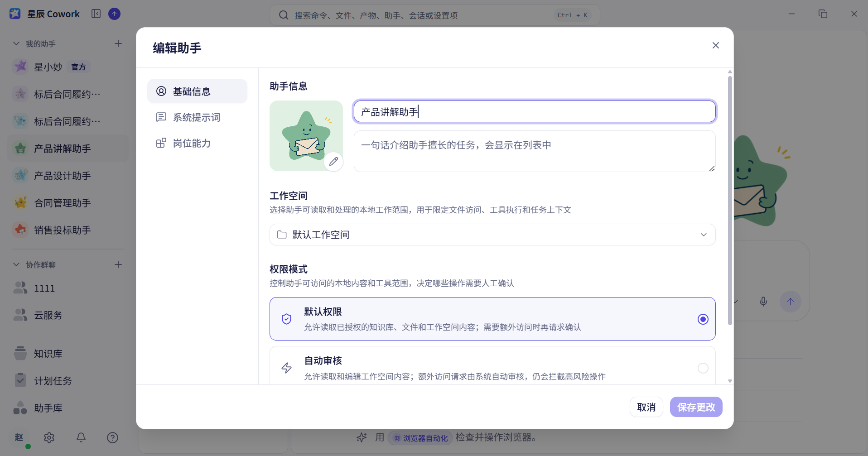Select 产品设计助手 in sidebar
Image resolution: width=868 pixels, height=456 pixels.
[68, 176]
